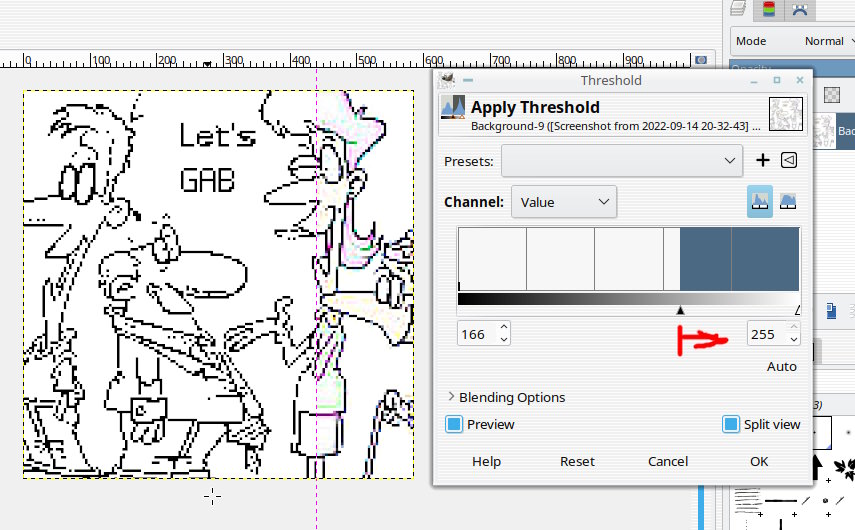
Task: Select the leaf brush in the Brushes panel
Action: pyautogui.click(x=845, y=468)
